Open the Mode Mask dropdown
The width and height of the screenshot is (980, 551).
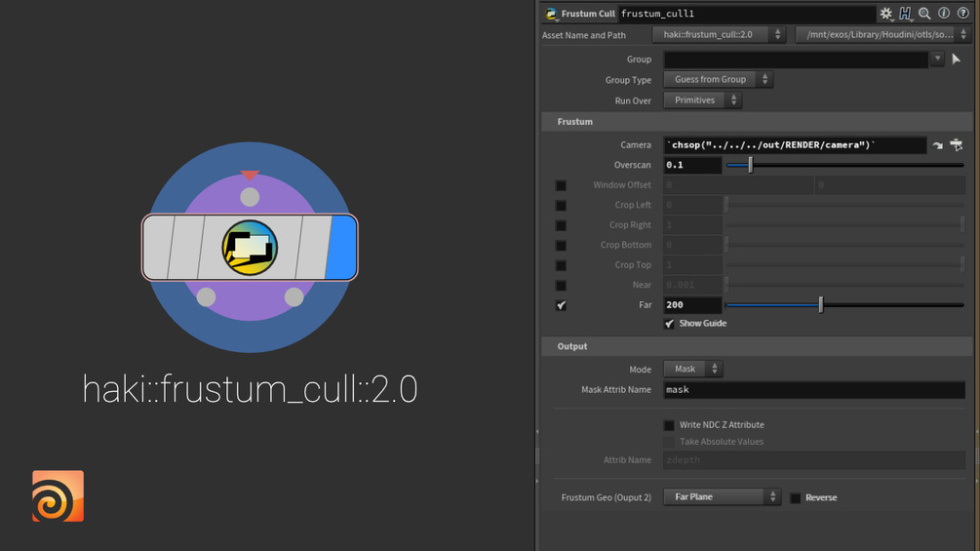[x=693, y=369]
